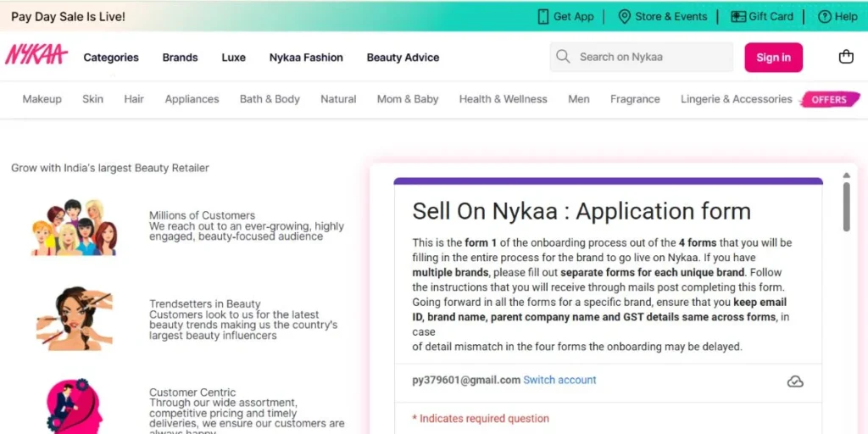Click the form panel scrollbar thumb

pyautogui.click(x=846, y=207)
